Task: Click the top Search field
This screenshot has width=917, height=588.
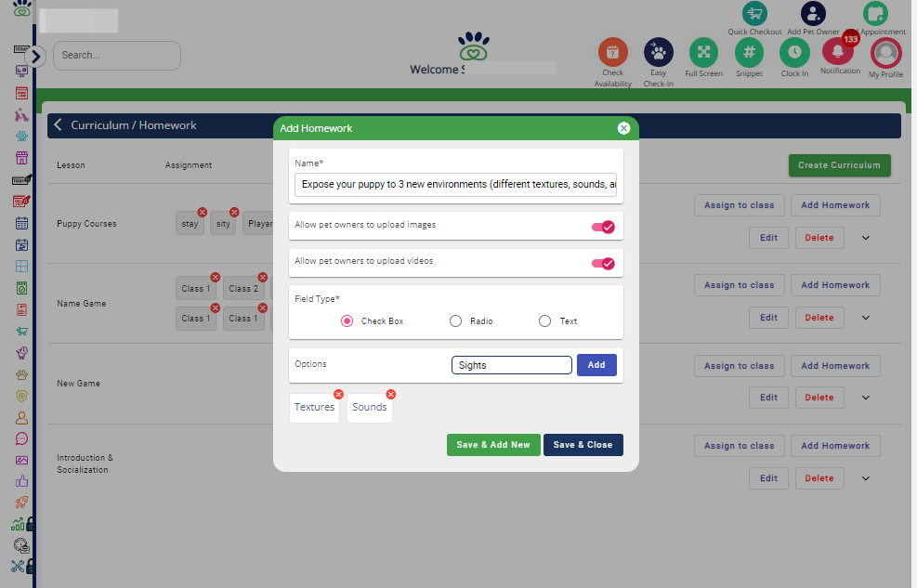Action: pyautogui.click(x=117, y=56)
